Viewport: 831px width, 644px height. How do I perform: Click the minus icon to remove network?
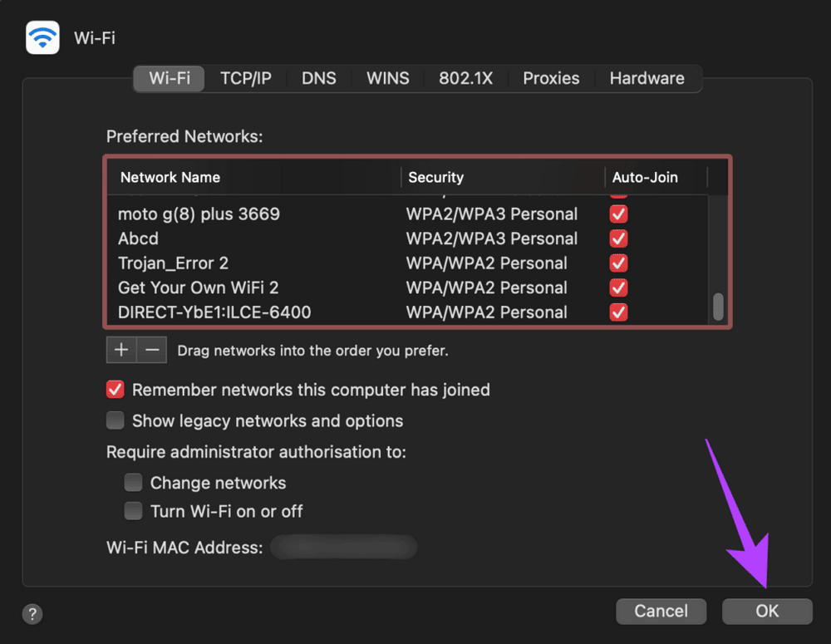[x=152, y=350]
